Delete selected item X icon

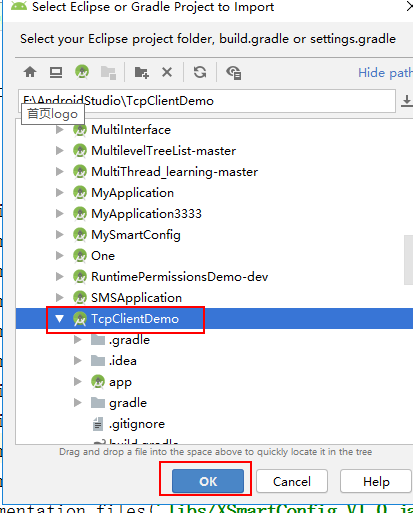pyautogui.click(x=167, y=72)
